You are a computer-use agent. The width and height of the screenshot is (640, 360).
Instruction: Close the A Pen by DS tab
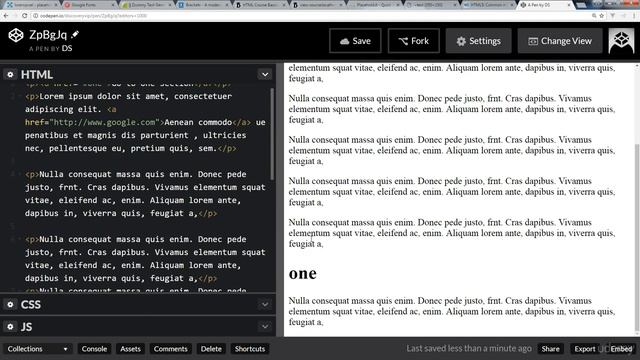coord(569,5)
